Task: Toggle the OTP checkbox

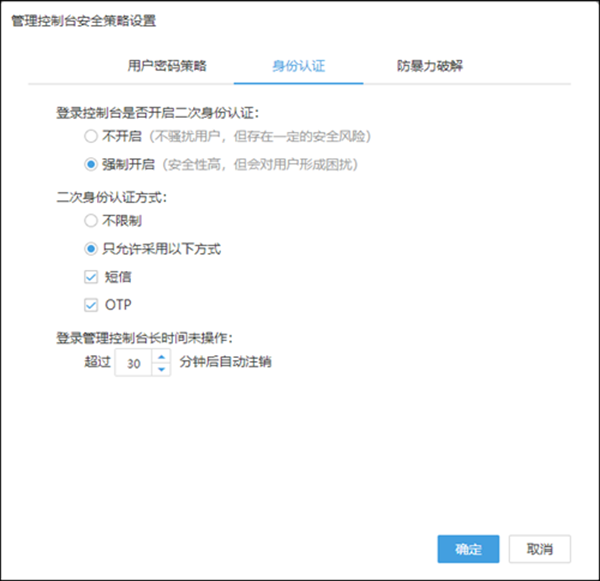Action: coord(92,305)
